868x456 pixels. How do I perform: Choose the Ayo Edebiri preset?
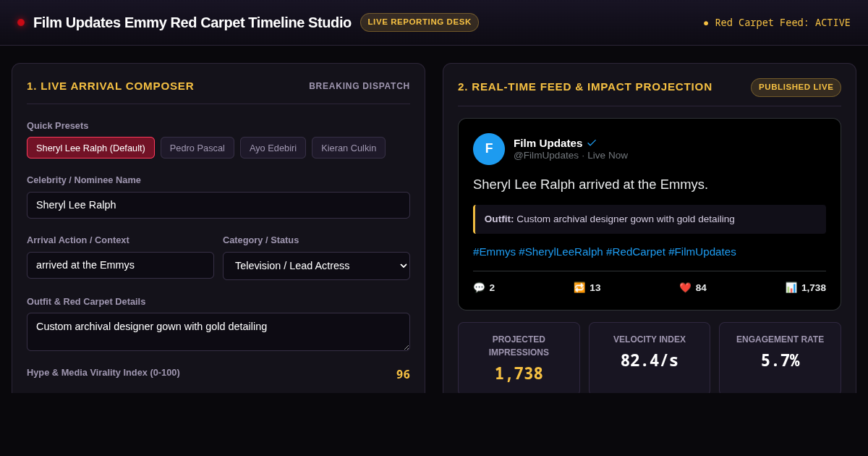pos(273,148)
